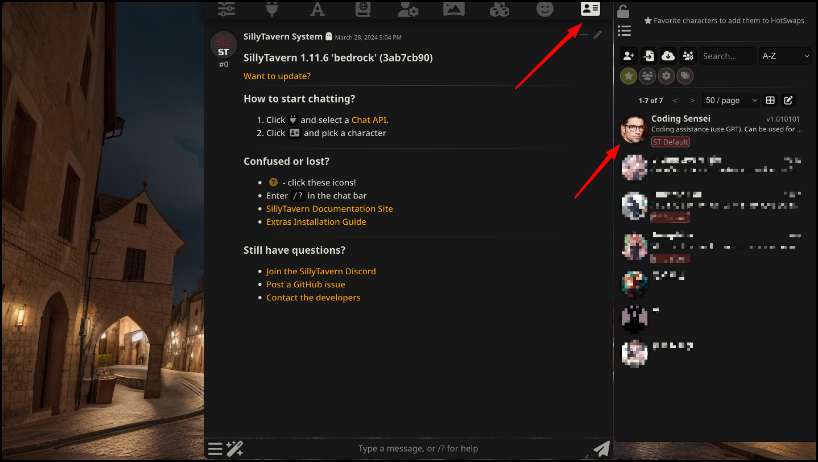Toggle the favorites star filter
This screenshot has width=818, height=462.
(629, 76)
